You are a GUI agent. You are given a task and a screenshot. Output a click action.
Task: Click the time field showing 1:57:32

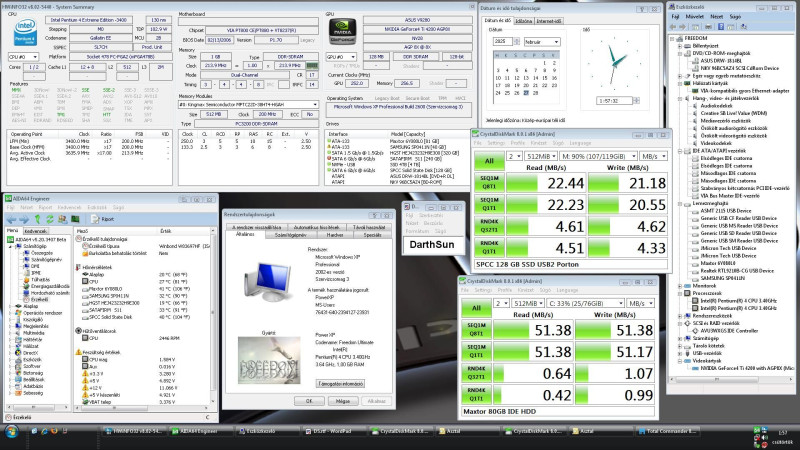(x=614, y=101)
